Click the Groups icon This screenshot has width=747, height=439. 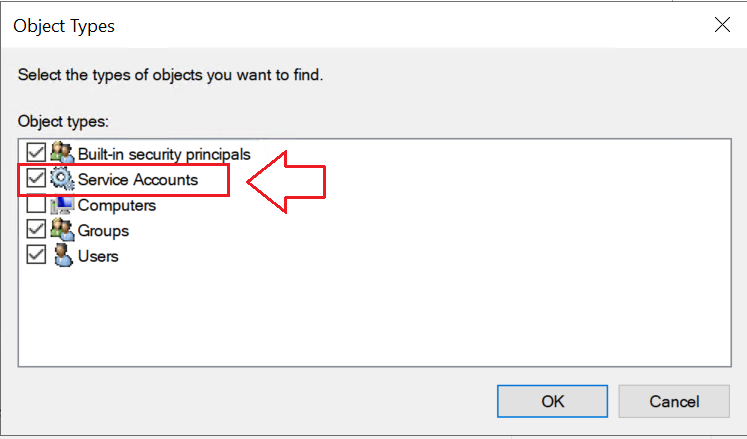(x=62, y=230)
